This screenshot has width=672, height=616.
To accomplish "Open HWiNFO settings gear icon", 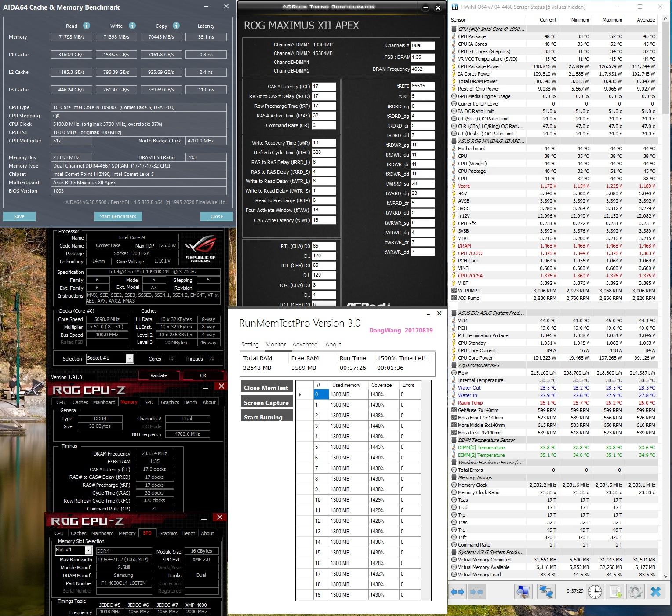I will 636,592.
